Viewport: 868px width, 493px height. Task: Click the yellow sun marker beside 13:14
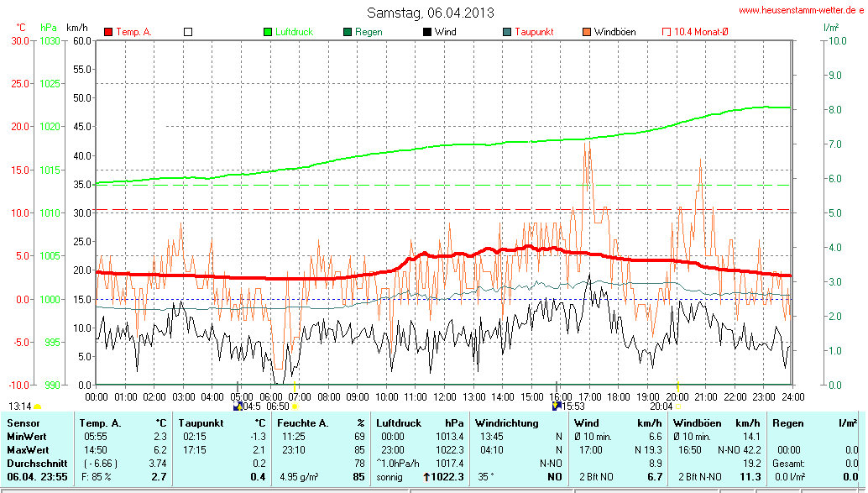pos(37,406)
